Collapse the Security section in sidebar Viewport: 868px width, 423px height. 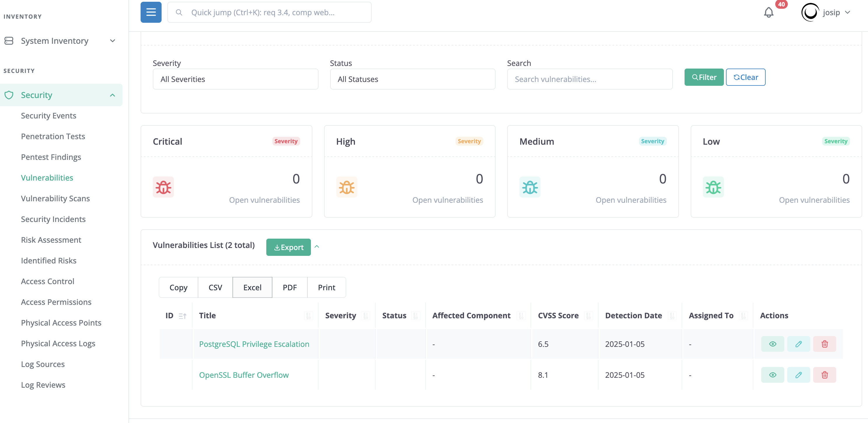[112, 95]
